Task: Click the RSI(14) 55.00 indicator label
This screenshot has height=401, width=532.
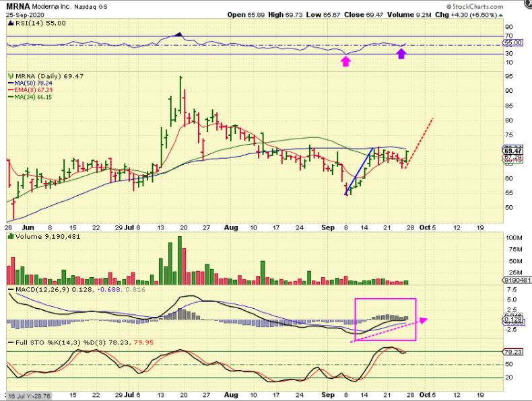Action: pos(40,23)
